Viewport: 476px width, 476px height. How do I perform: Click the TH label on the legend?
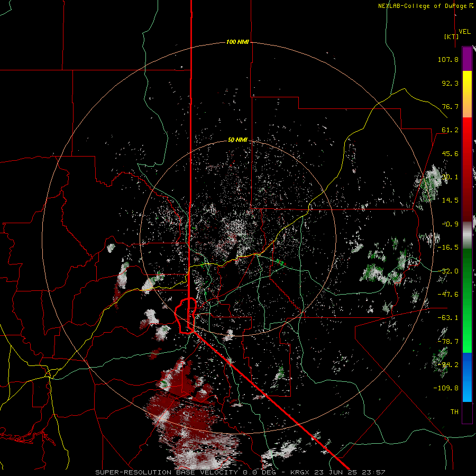pyautogui.click(x=454, y=412)
